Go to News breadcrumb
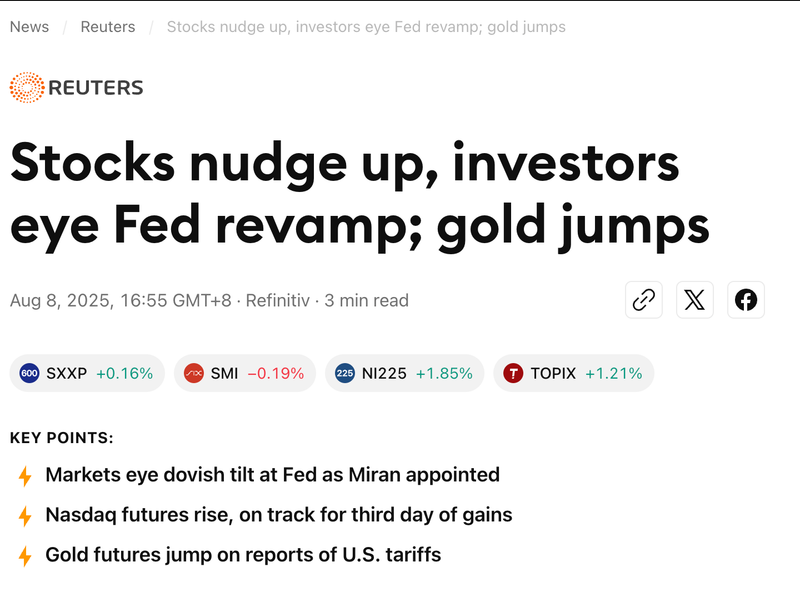Image resolution: width=800 pixels, height=594 pixels. tap(29, 27)
